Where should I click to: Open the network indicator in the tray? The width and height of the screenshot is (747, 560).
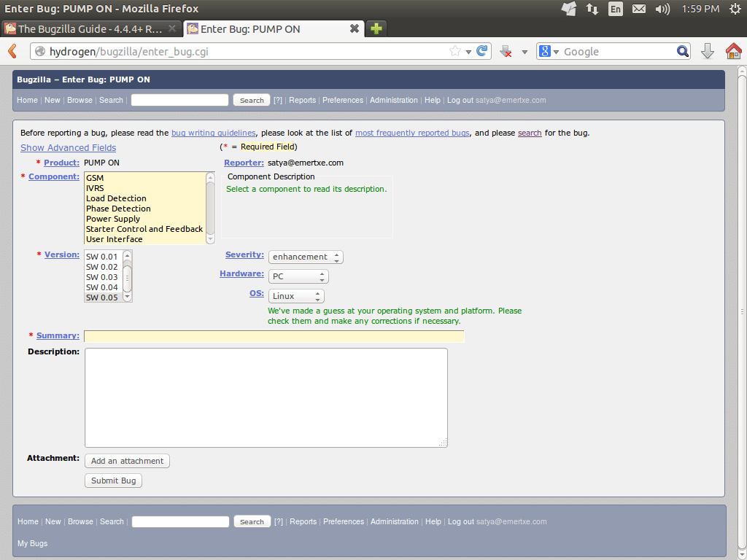[x=592, y=9]
